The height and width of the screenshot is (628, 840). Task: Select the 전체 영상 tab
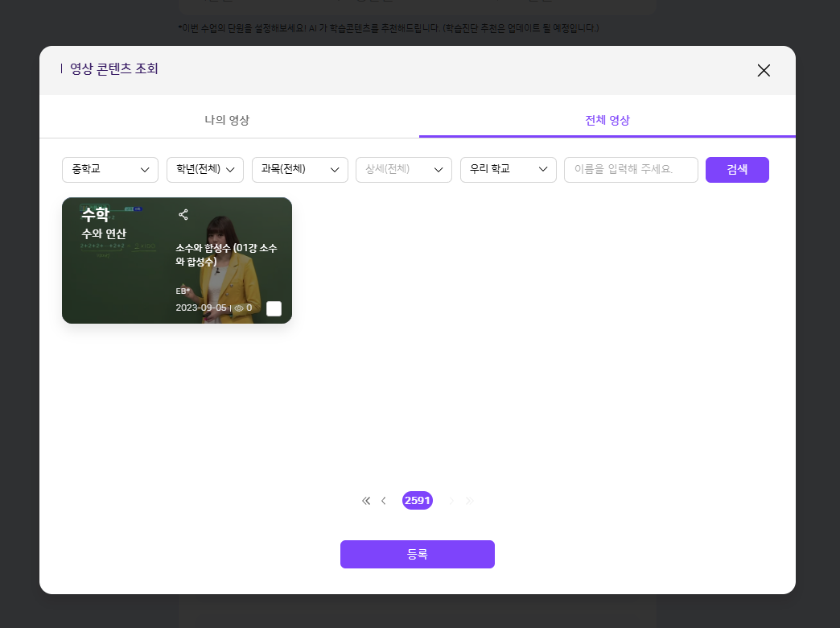(x=607, y=120)
